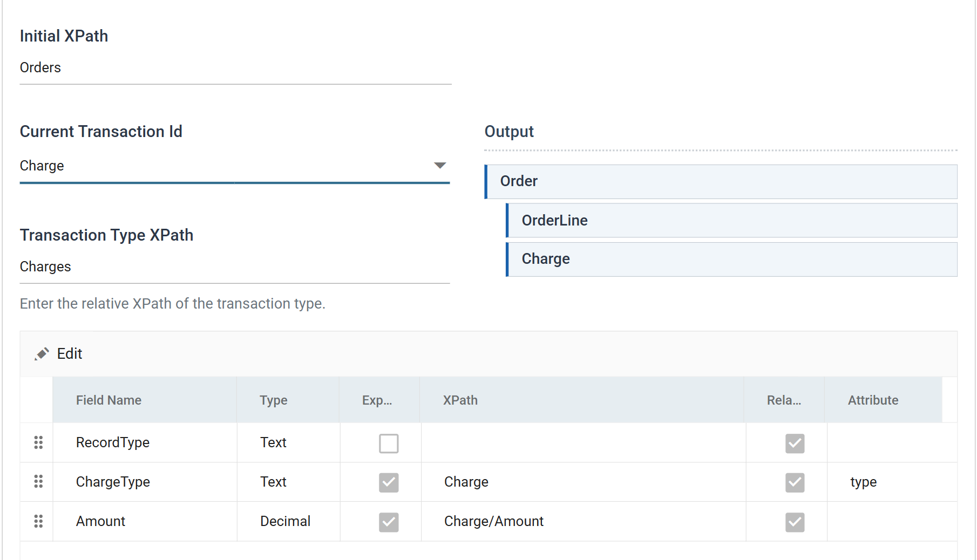This screenshot has height=560, width=977.
Task: Click the Type column header
Action: [x=288, y=400]
